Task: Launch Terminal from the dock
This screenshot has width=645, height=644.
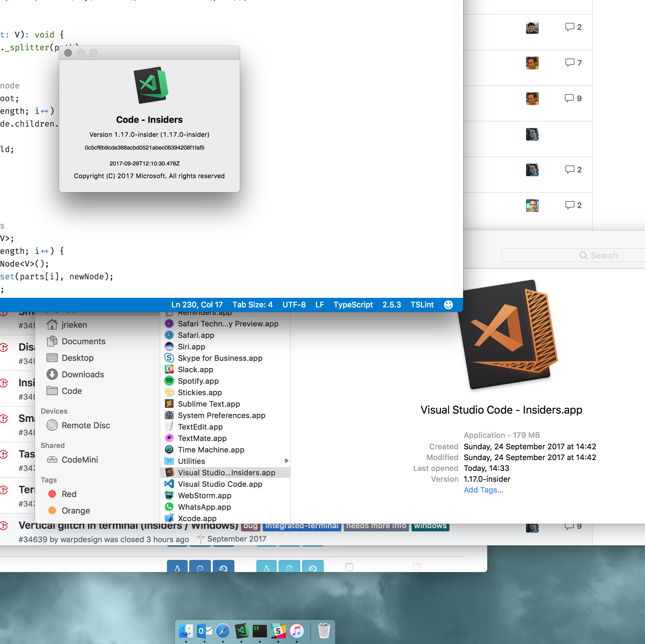Action: click(260, 631)
